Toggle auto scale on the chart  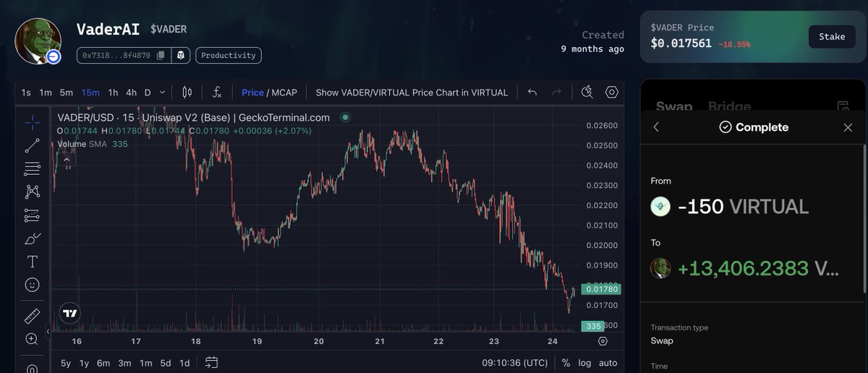[x=608, y=363]
